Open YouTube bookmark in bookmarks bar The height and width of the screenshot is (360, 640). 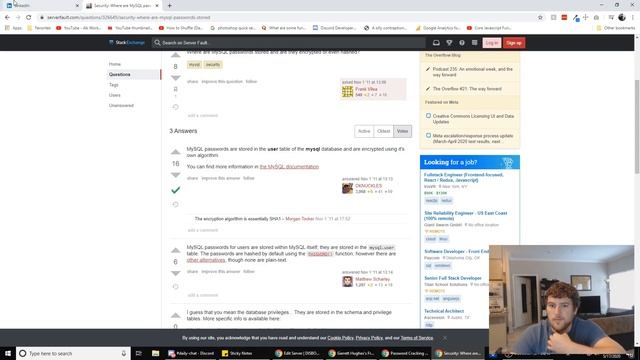coord(78,28)
